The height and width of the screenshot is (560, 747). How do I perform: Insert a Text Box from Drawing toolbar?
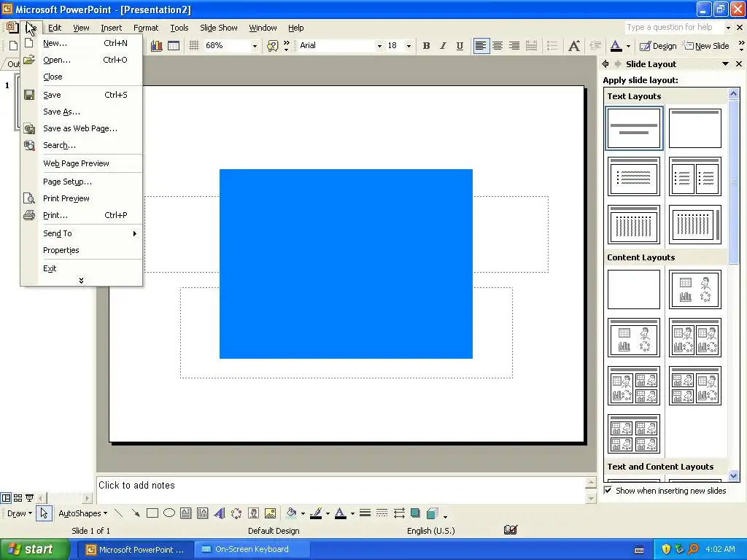pyautogui.click(x=186, y=513)
